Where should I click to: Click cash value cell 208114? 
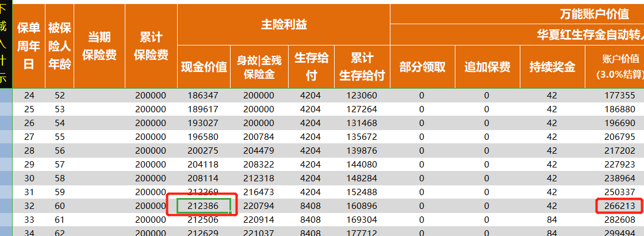coord(204,178)
